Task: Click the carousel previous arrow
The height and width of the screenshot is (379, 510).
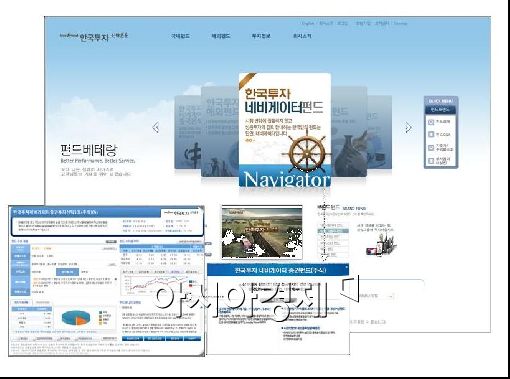Action: [x=156, y=127]
